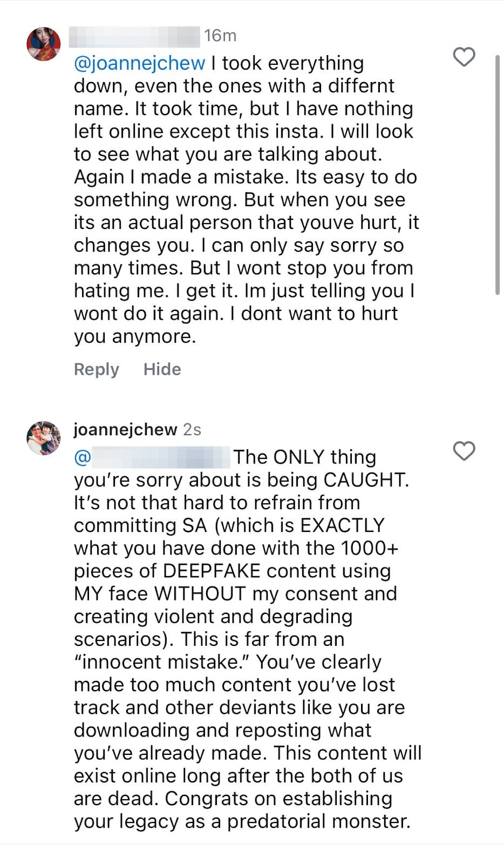This screenshot has height=864, width=504.
Task: Hide the first comment
Action: tap(161, 369)
